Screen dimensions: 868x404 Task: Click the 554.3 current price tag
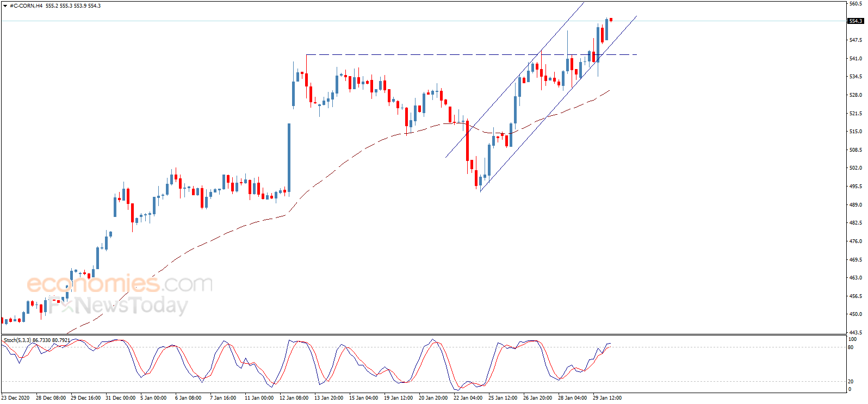click(855, 21)
